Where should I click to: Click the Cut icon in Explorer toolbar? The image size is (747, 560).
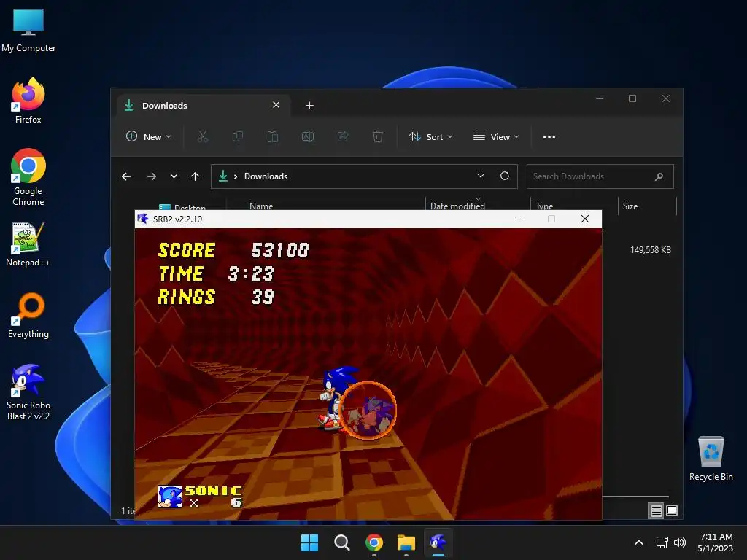pos(203,136)
